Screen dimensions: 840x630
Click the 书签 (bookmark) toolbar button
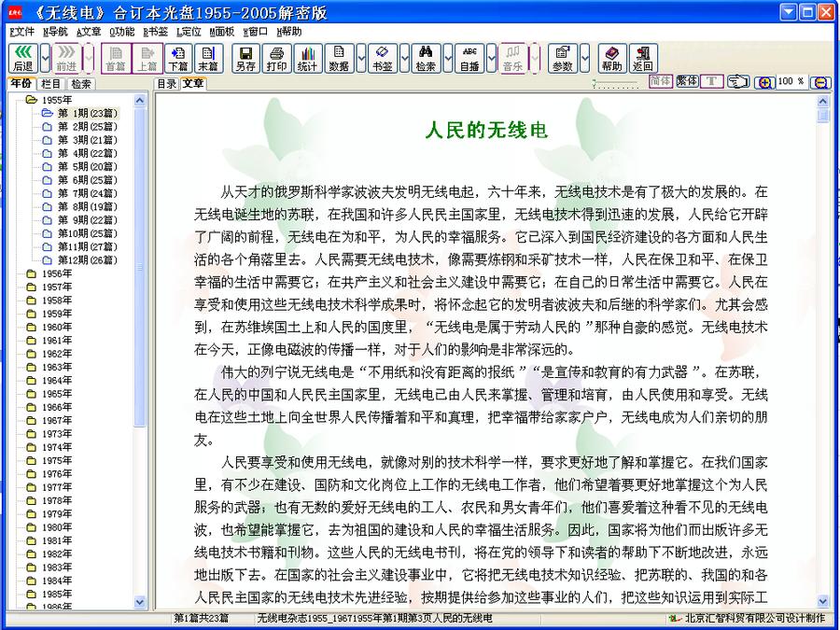point(383,59)
